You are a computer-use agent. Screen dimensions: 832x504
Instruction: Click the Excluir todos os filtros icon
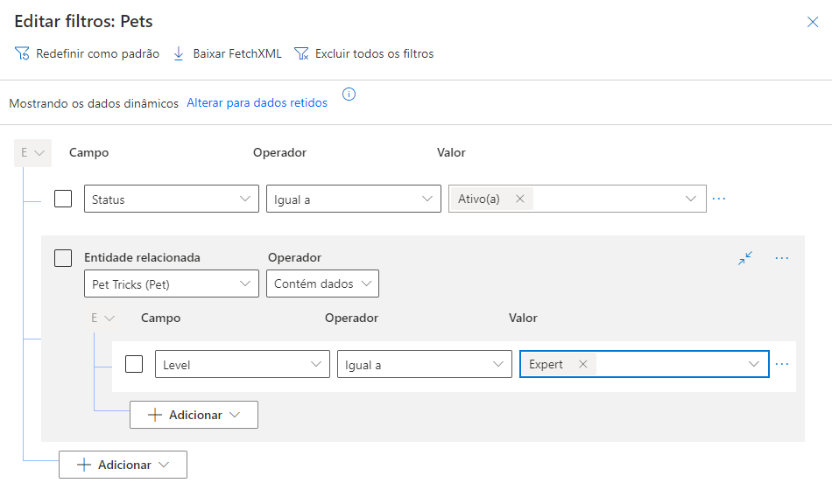(301, 54)
